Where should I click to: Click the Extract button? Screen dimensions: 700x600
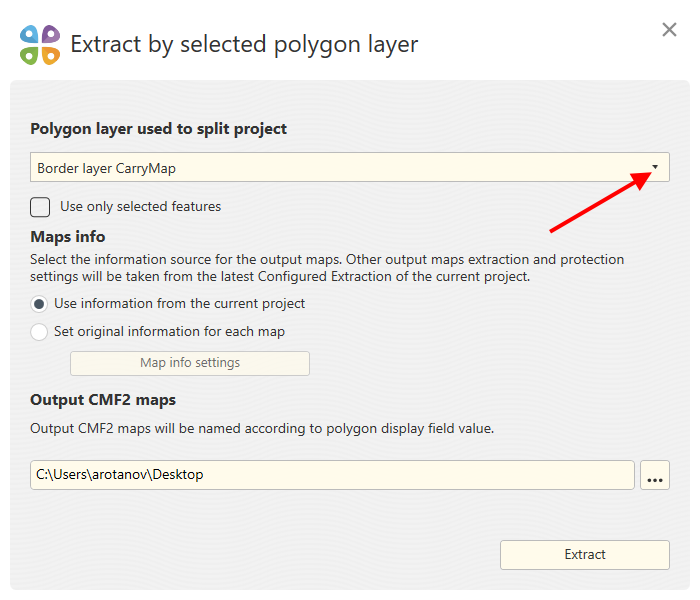(585, 554)
